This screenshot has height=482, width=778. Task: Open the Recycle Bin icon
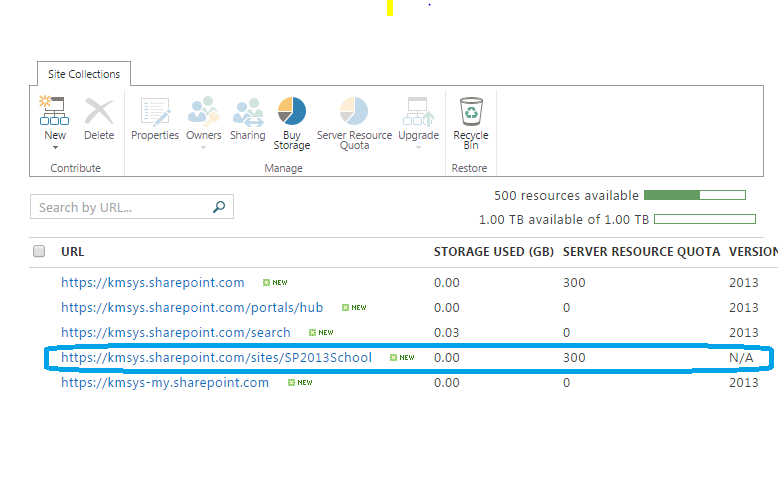471,111
